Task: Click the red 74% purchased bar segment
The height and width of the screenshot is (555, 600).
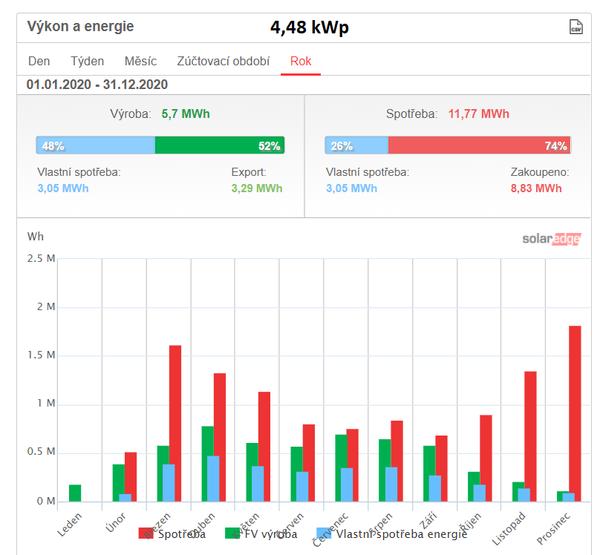Action: (x=478, y=146)
